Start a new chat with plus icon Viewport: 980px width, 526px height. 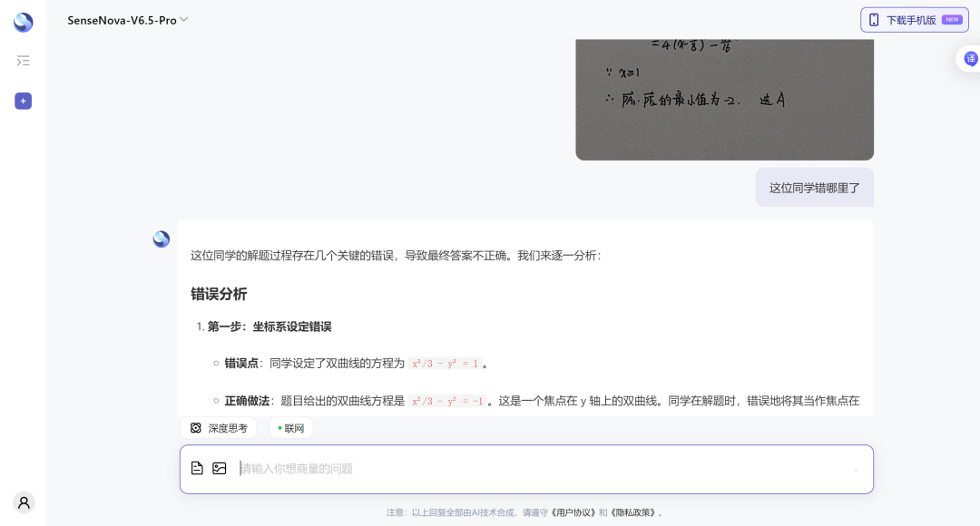pos(23,102)
